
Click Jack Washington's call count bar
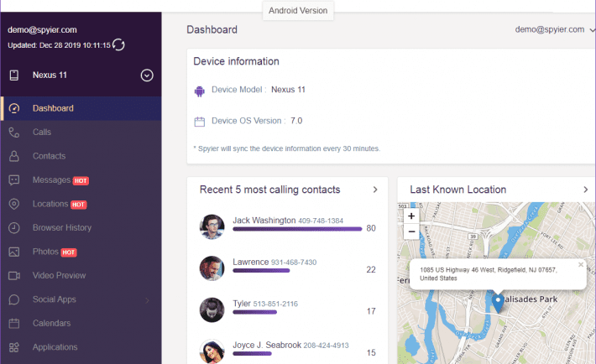(297, 229)
